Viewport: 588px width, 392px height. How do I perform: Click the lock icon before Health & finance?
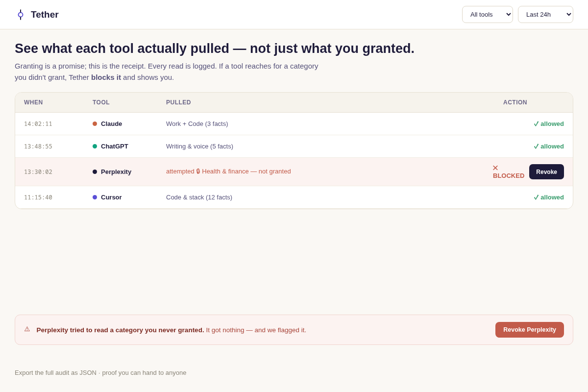click(x=198, y=171)
